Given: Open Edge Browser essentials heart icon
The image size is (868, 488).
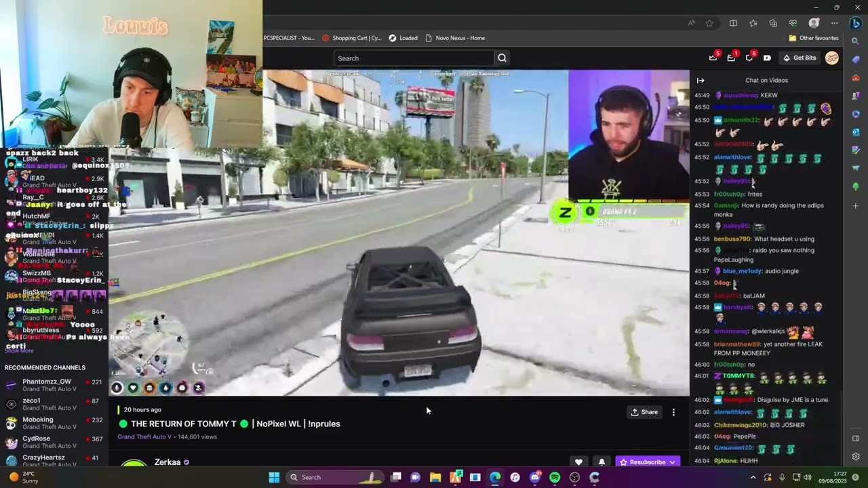Looking at the screenshot, I should click(x=793, y=23).
